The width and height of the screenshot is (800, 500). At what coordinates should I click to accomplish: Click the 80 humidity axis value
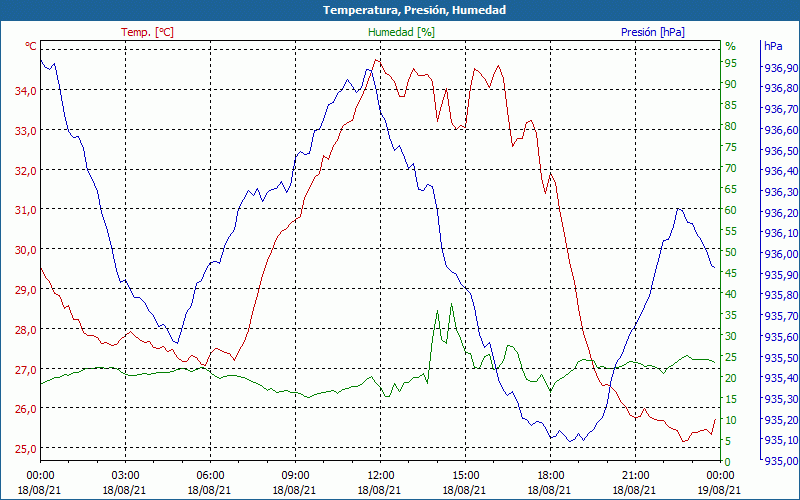tap(731, 126)
